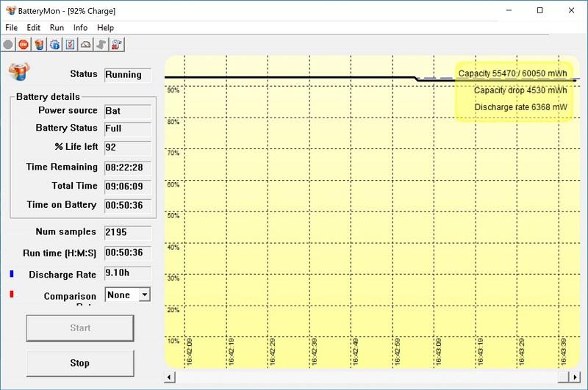Click 'Capacity drop 4530 mWh' text
Image resolution: width=588 pixels, height=390 pixels.
coord(520,90)
